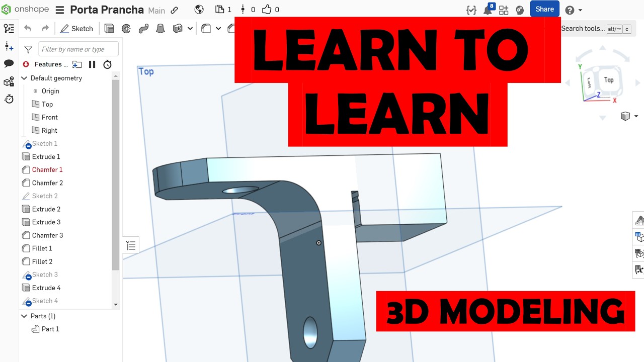644x362 pixels.
Task: Toggle the feature list panel icon
Action: 9,29
